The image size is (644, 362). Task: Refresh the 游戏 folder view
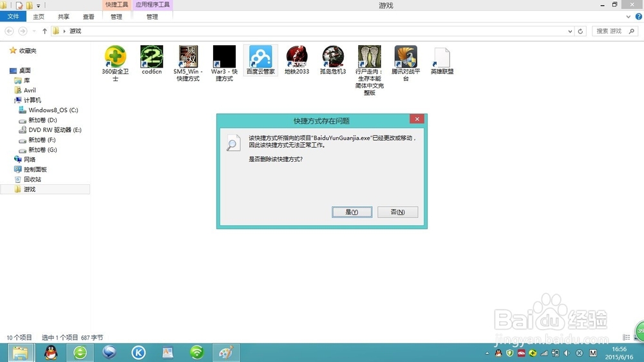click(580, 31)
